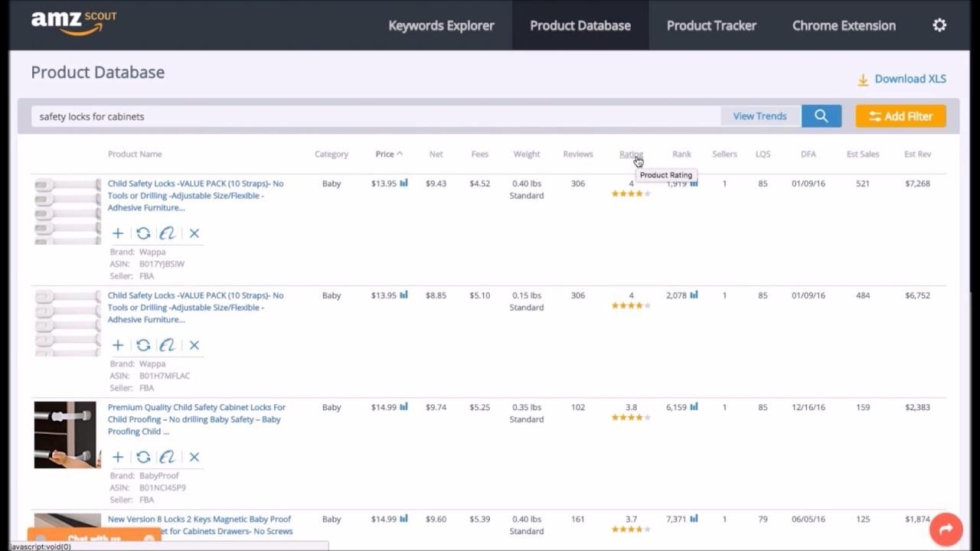Click Amazon link icon for first product
The width and height of the screenshot is (980, 551).
pyautogui.click(x=167, y=233)
